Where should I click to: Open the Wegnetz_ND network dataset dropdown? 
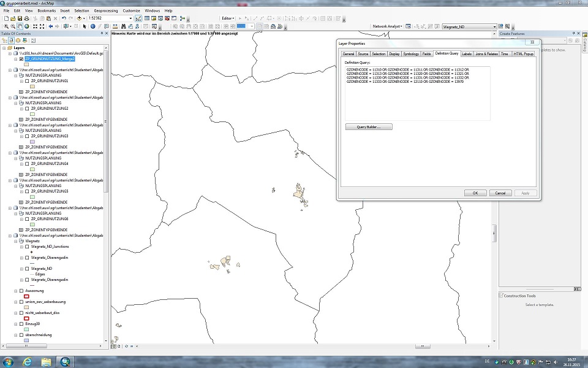pyautogui.click(x=494, y=27)
